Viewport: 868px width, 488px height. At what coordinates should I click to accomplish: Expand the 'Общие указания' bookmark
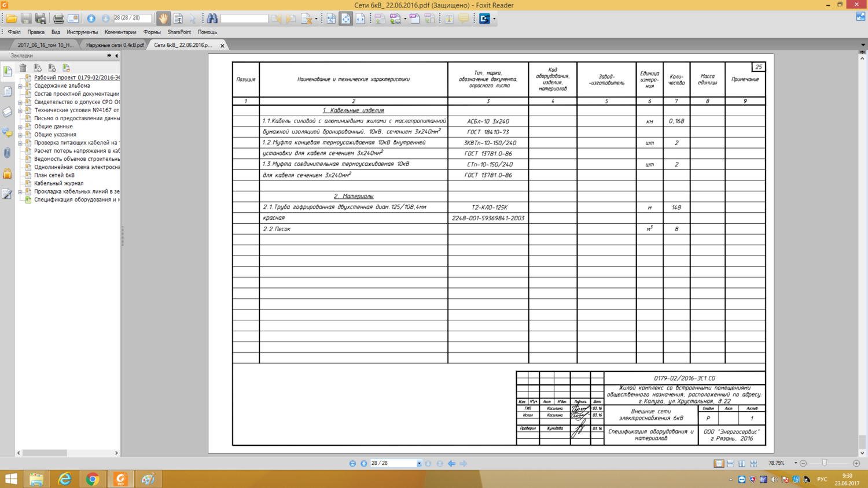point(20,135)
